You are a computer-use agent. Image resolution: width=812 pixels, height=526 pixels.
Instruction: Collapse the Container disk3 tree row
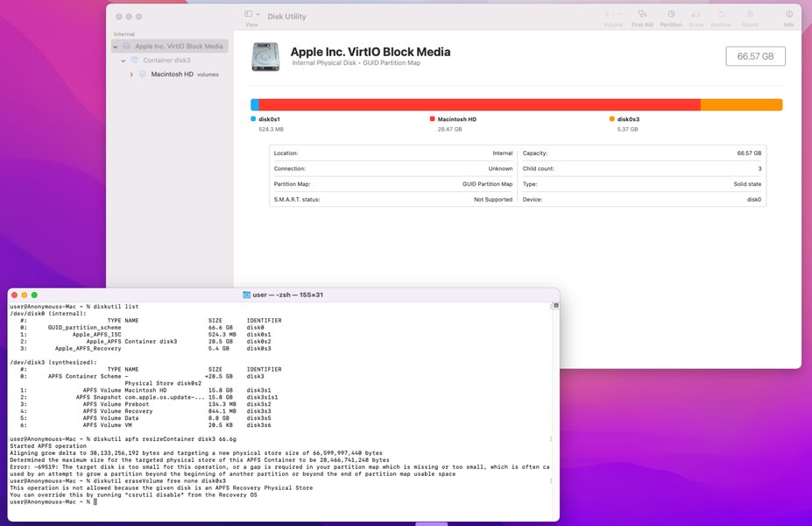point(124,60)
